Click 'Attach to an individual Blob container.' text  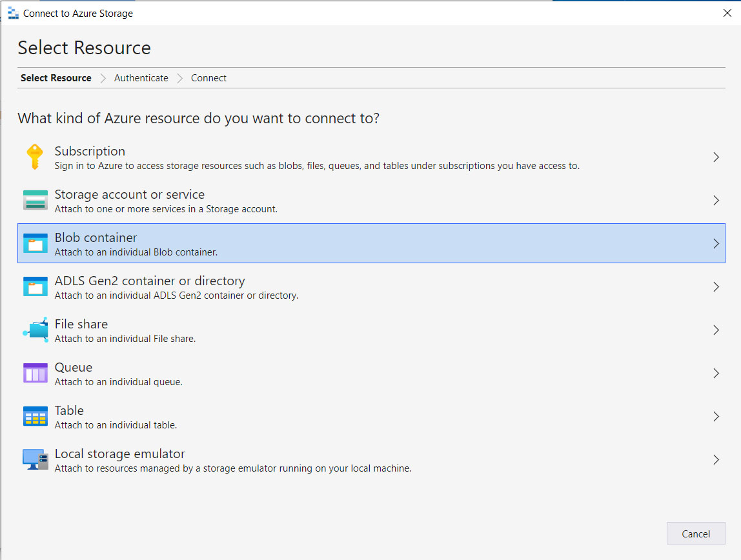(136, 252)
